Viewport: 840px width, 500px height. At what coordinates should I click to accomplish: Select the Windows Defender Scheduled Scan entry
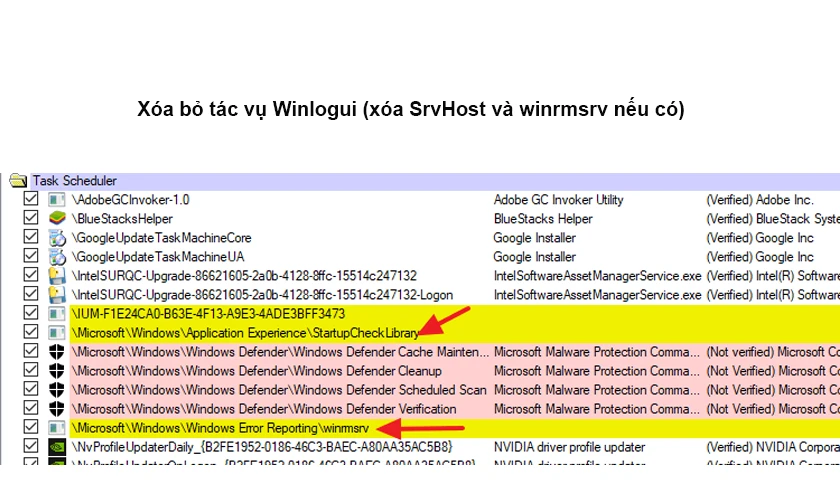[279, 390]
